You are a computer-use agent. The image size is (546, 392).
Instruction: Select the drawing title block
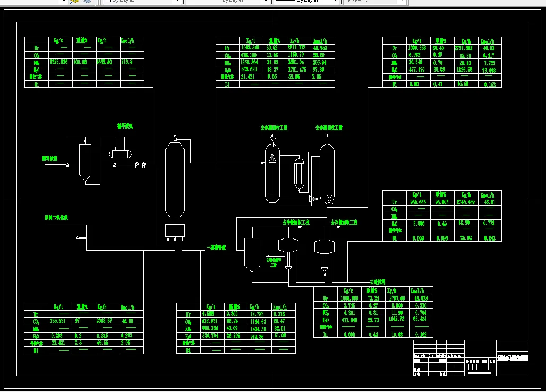(471, 358)
